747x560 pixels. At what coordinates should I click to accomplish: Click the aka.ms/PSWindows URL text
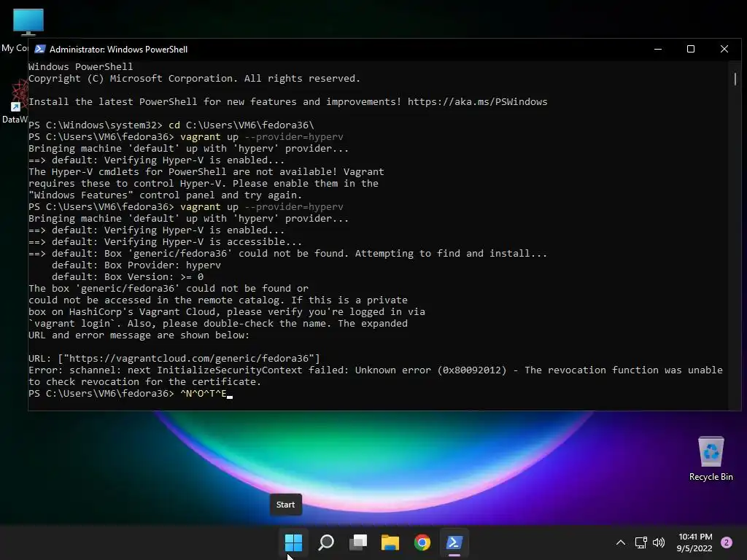click(x=477, y=101)
